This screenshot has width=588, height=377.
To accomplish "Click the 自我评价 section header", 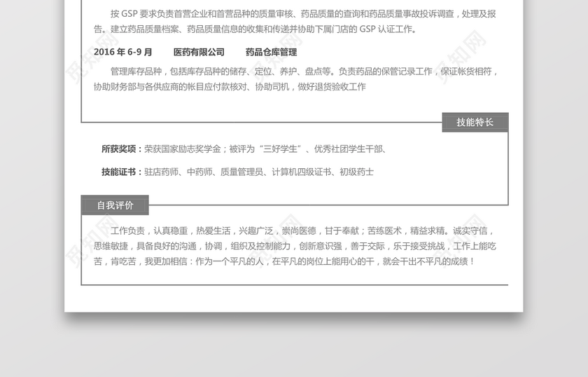I will tap(115, 205).
